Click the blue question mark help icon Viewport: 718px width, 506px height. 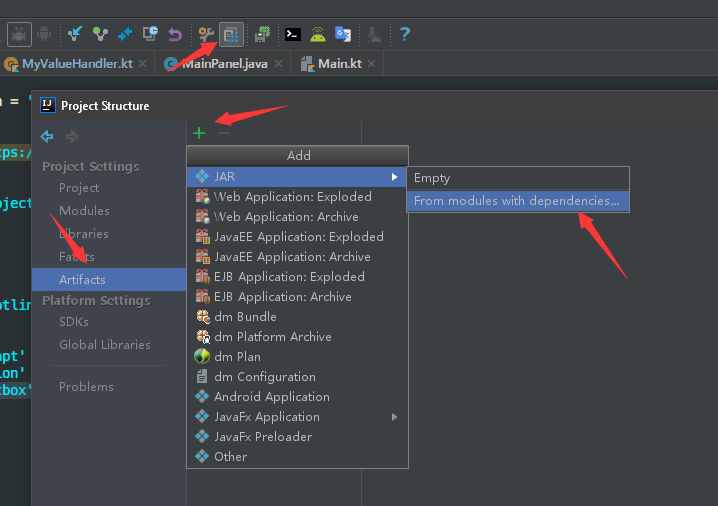click(405, 34)
